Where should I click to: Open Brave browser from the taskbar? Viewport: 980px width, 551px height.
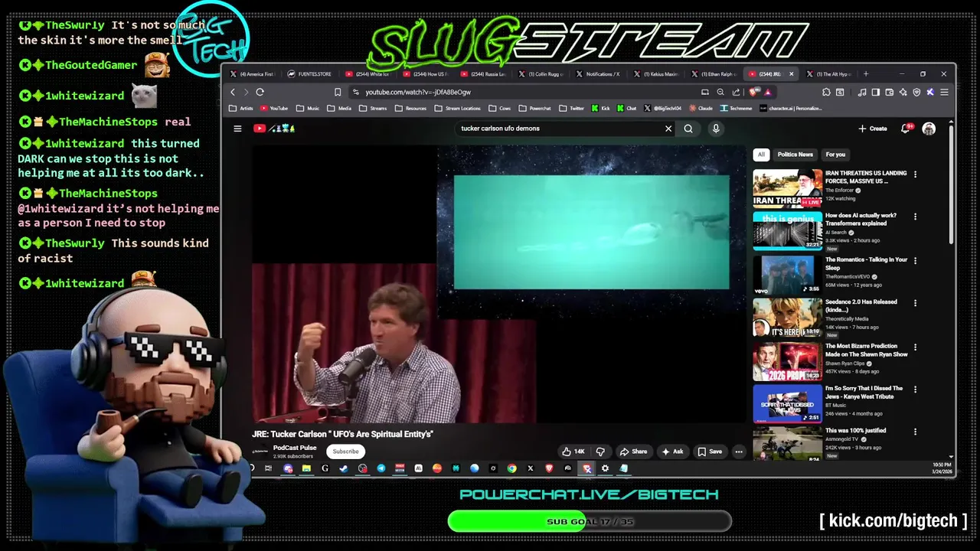click(x=549, y=468)
